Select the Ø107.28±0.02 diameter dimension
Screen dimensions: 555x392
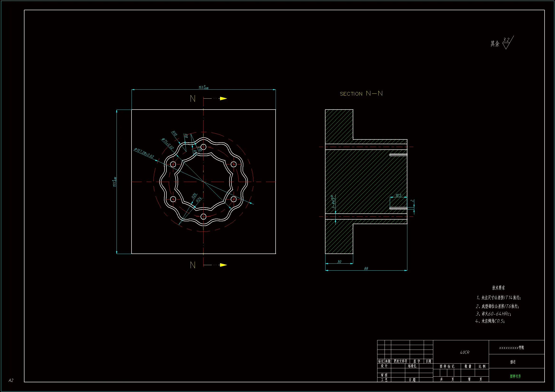(144, 153)
